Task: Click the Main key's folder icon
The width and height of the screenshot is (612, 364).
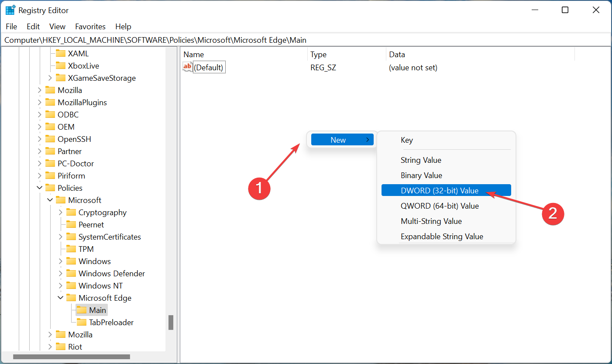Action: [x=81, y=310]
